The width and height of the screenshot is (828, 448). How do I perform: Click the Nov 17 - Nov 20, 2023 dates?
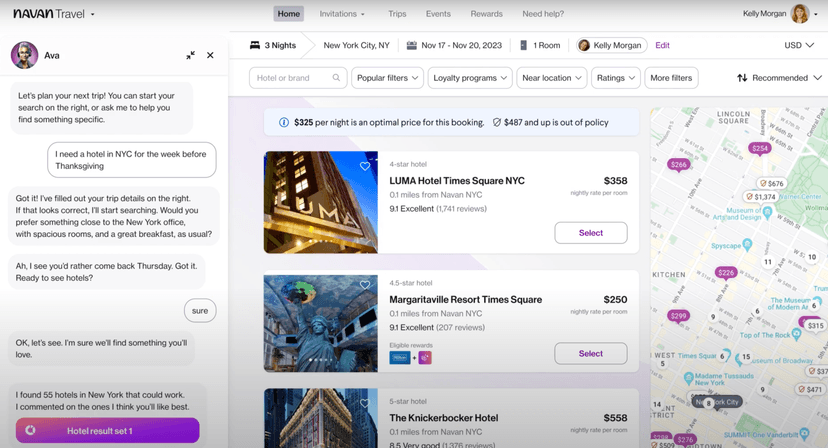[462, 45]
